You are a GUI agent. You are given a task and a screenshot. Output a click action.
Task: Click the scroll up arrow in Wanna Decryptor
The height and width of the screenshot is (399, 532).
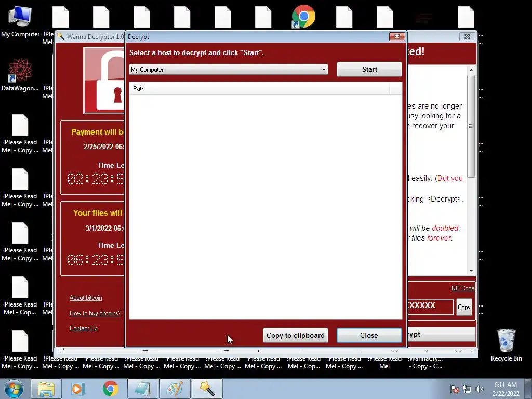[471, 70]
